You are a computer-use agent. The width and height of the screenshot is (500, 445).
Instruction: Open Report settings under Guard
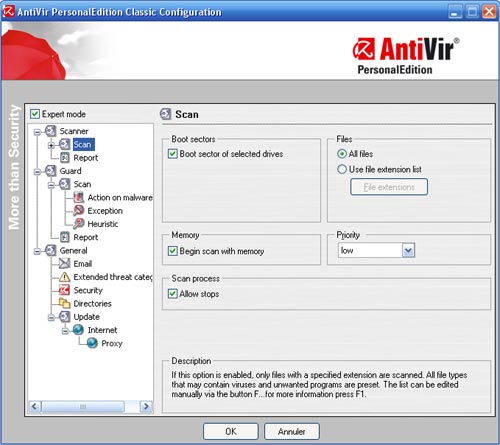86,237
